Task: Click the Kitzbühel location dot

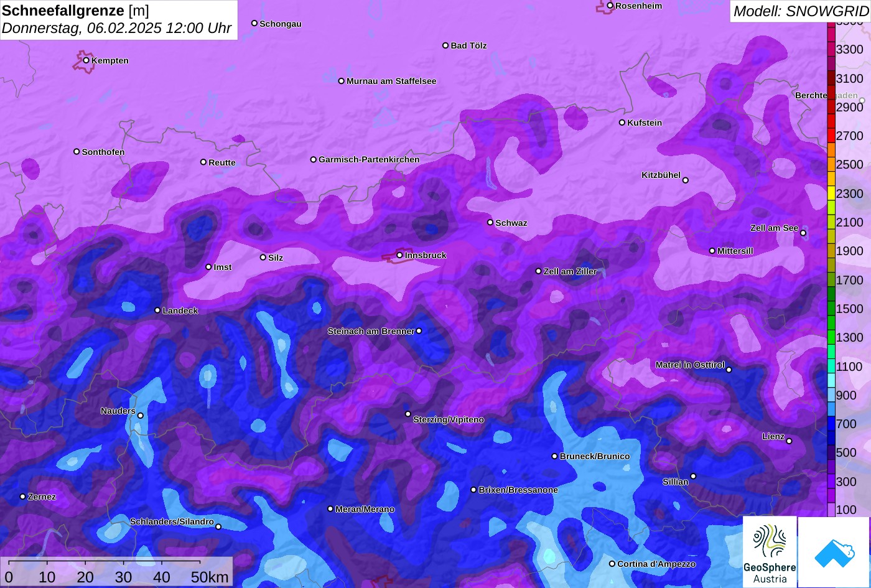Action: 685,180
